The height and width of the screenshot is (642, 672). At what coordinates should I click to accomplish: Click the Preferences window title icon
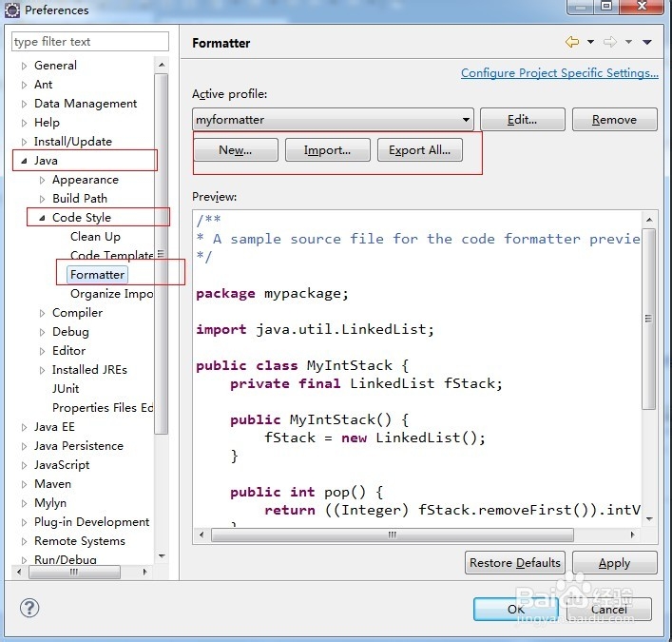[x=12, y=10]
